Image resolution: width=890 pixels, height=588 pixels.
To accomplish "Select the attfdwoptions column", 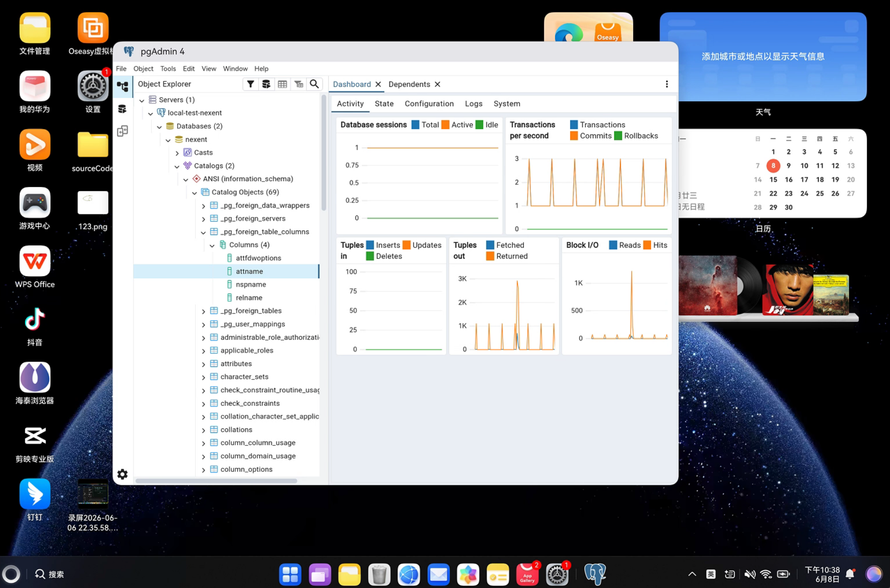I will pos(259,258).
